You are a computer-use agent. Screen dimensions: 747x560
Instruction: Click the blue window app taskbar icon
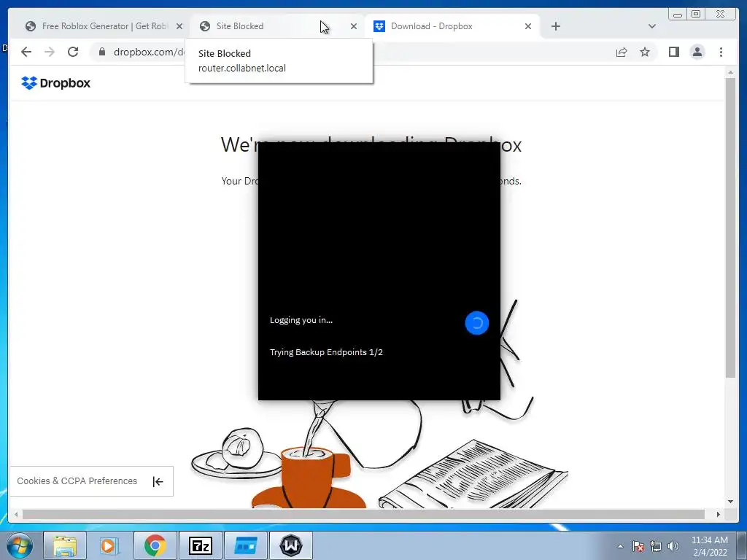(245, 545)
